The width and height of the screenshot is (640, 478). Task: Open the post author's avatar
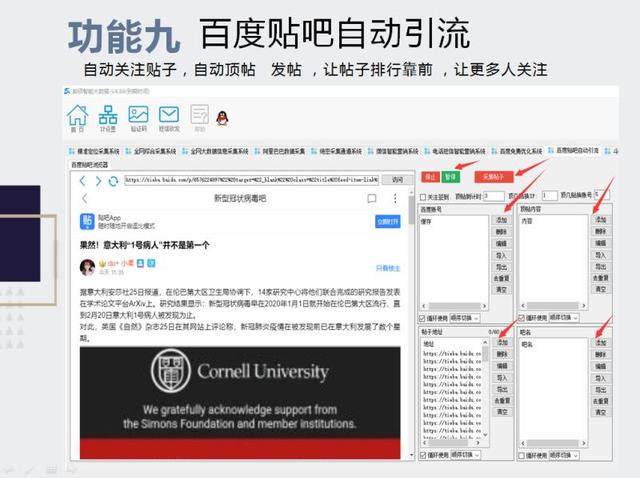[87, 267]
